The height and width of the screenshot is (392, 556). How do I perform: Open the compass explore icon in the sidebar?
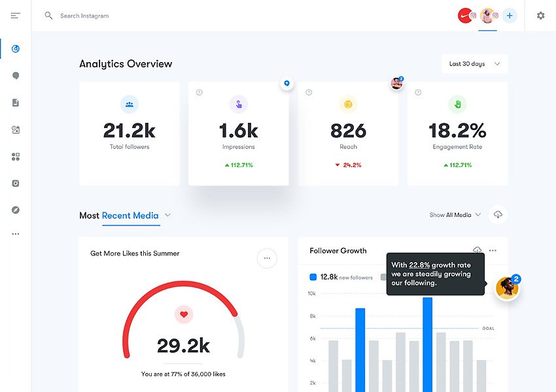[16, 210]
